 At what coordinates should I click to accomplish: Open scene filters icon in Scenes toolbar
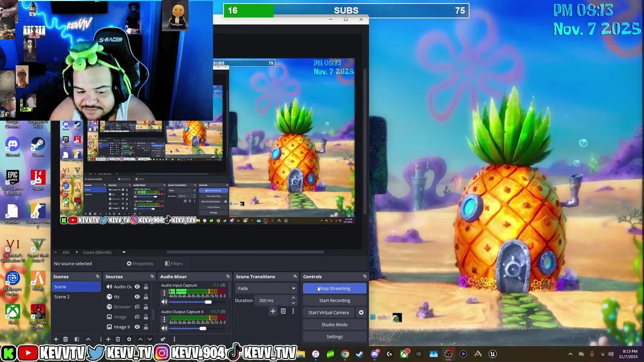[76, 339]
